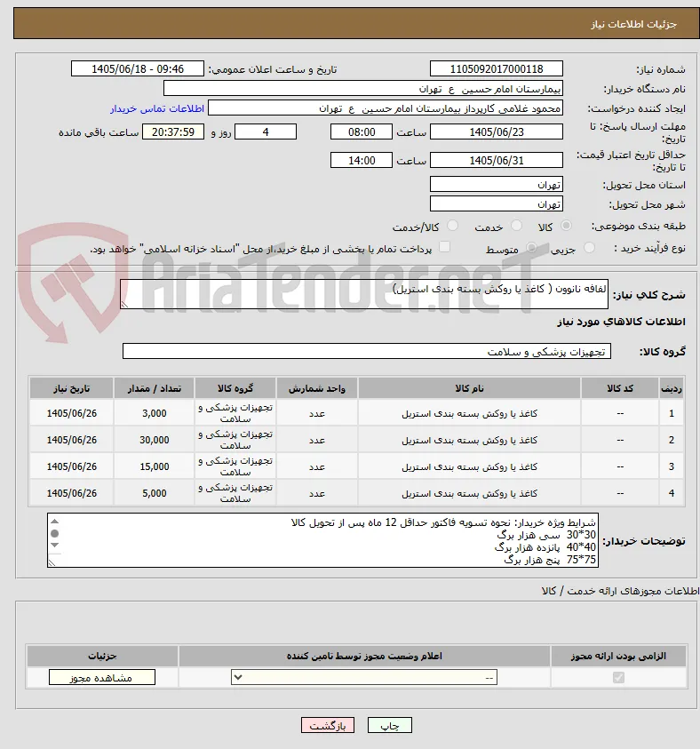This screenshot has width=700, height=749.
Task: Select the خدمت radio button
Action: pyautogui.click(x=516, y=226)
